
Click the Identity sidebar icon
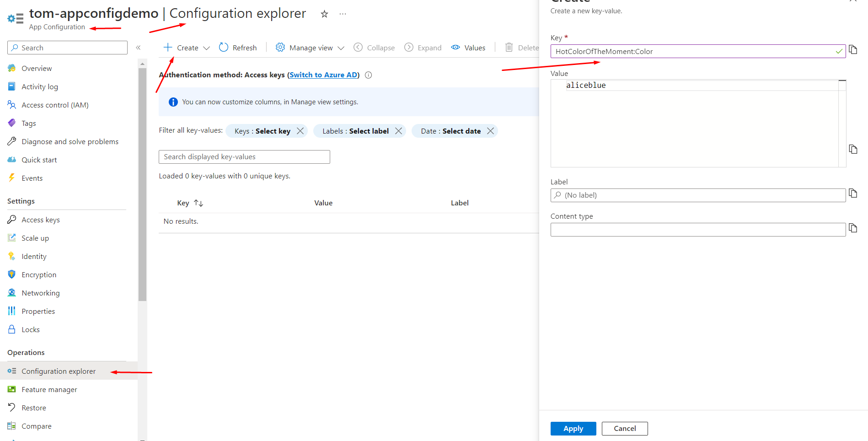pos(12,256)
